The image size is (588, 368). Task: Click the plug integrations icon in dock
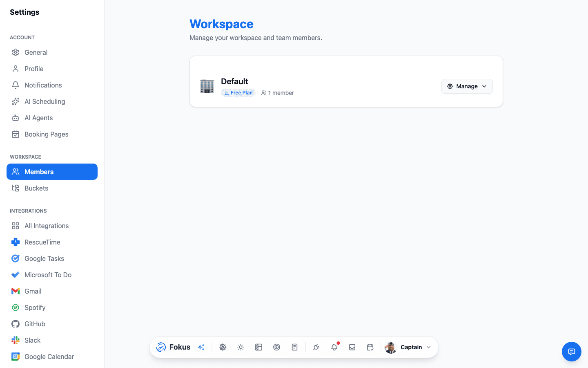coord(316,347)
